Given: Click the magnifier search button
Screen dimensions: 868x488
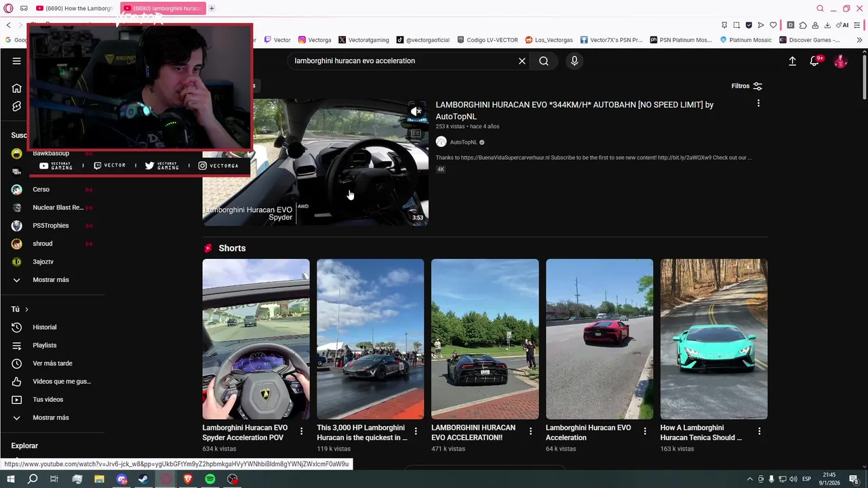Looking at the screenshot, I should tap(544, 61).
